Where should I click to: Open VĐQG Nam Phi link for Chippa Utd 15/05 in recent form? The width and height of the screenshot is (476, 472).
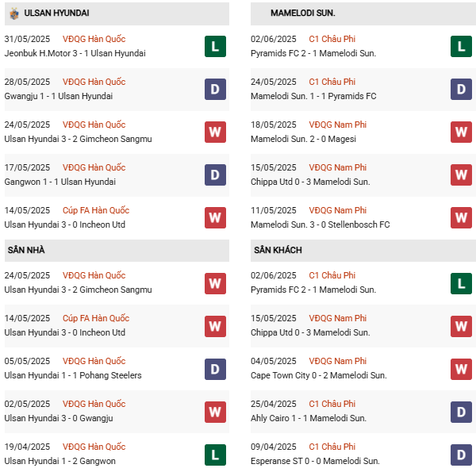tap(338, 167)
